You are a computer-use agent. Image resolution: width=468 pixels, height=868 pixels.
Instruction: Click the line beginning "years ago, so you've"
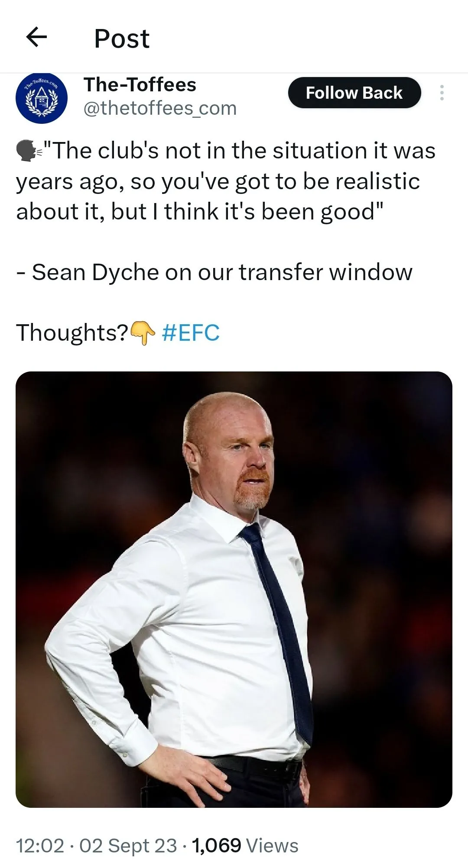pyautogui.click(x=218, y=181)
